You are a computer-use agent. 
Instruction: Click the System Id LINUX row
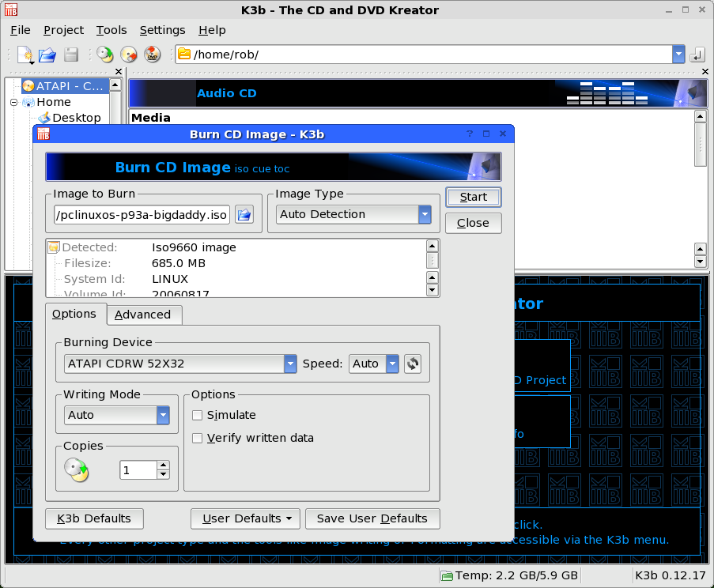tap(236, 279)
